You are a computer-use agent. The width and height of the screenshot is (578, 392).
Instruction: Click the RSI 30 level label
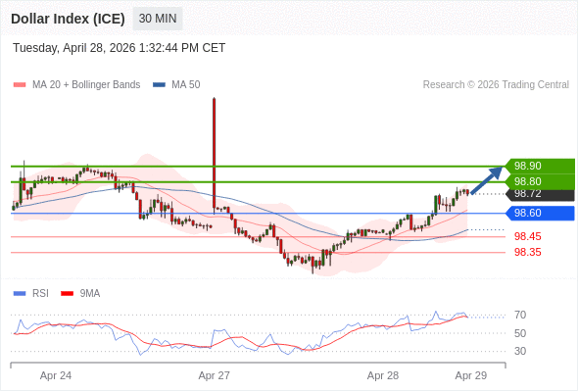pyautogui.click(x=520, y=351)
